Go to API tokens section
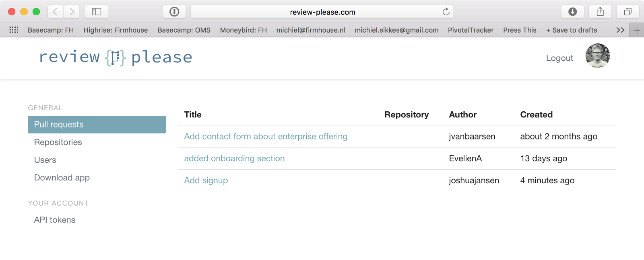Screen dimensions: 644x260 point(55,220)
